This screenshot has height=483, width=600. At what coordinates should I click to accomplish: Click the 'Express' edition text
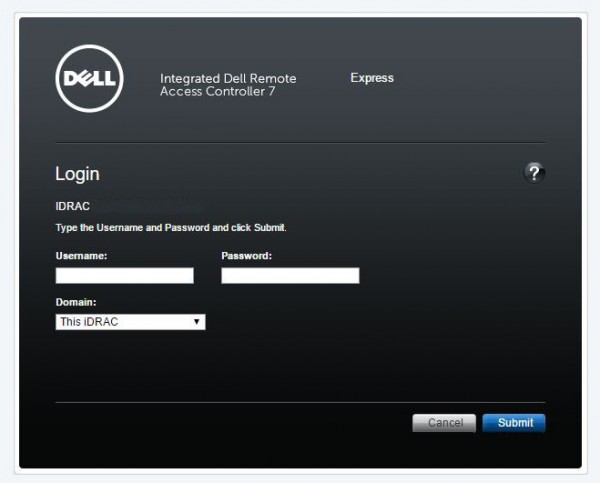372,78
